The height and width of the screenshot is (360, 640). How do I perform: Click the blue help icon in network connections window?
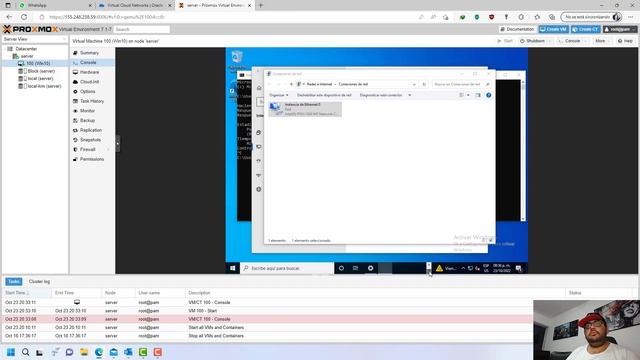[489, 95]
